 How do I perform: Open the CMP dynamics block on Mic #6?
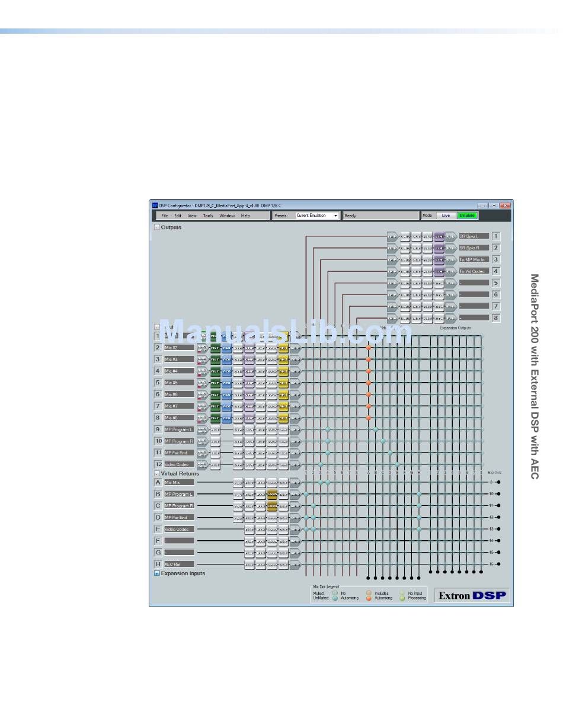249,395
